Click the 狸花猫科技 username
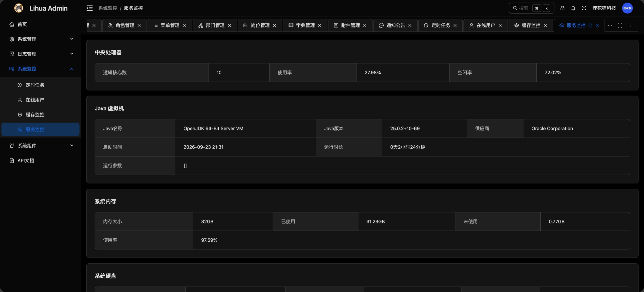Viewport: 644px width, 292px height. coord(604,8)
